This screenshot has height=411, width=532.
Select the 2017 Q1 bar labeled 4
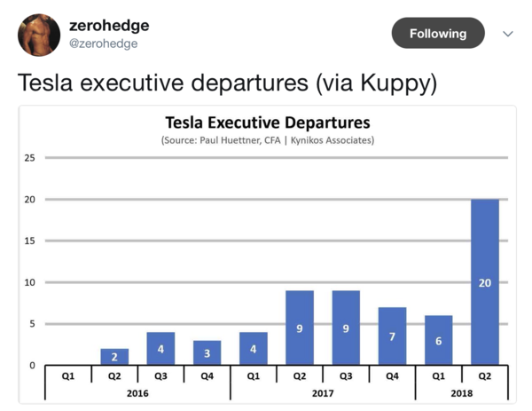point(253,349)
